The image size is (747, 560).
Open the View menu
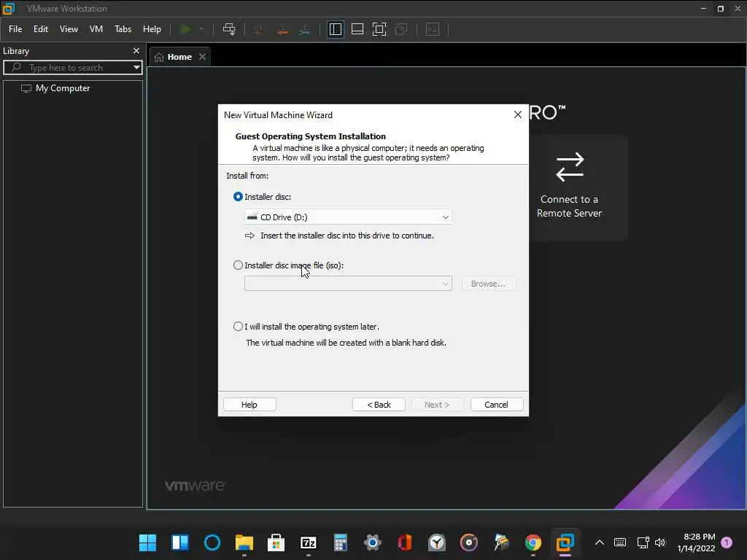(x=69, y=29)
